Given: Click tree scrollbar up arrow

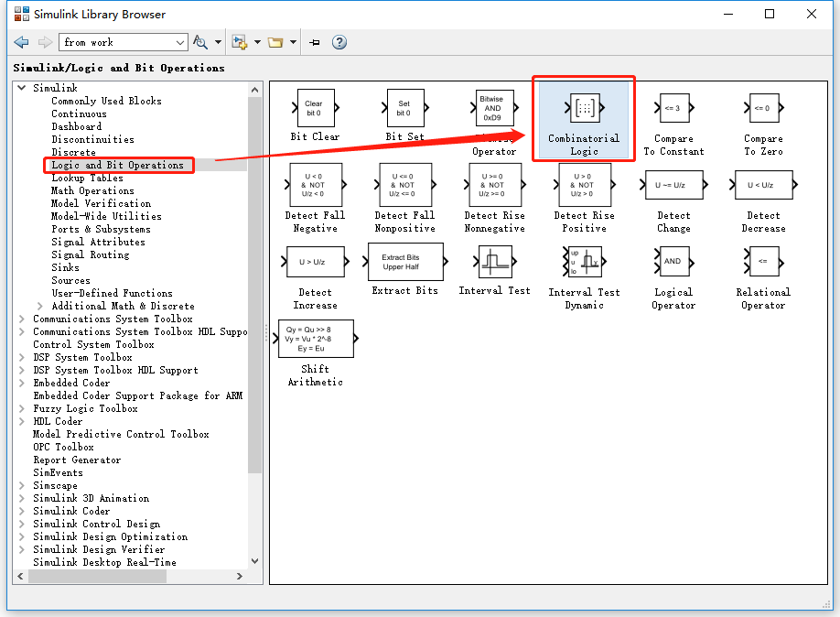Looking at the screenshot, I should point(254,90).
